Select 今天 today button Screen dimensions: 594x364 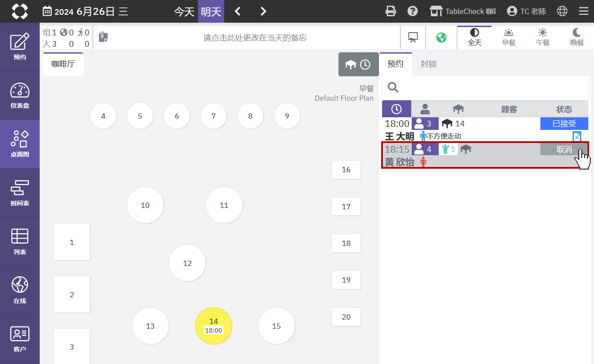click(x=184, y=11)
